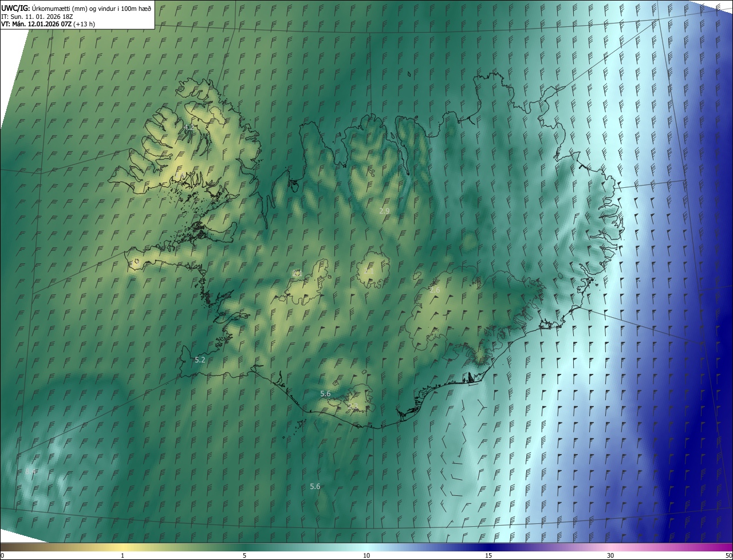
Task: Click the 'VT: Mán. 12.01.2026 07Z' line
Action: (x=48, y=24)
